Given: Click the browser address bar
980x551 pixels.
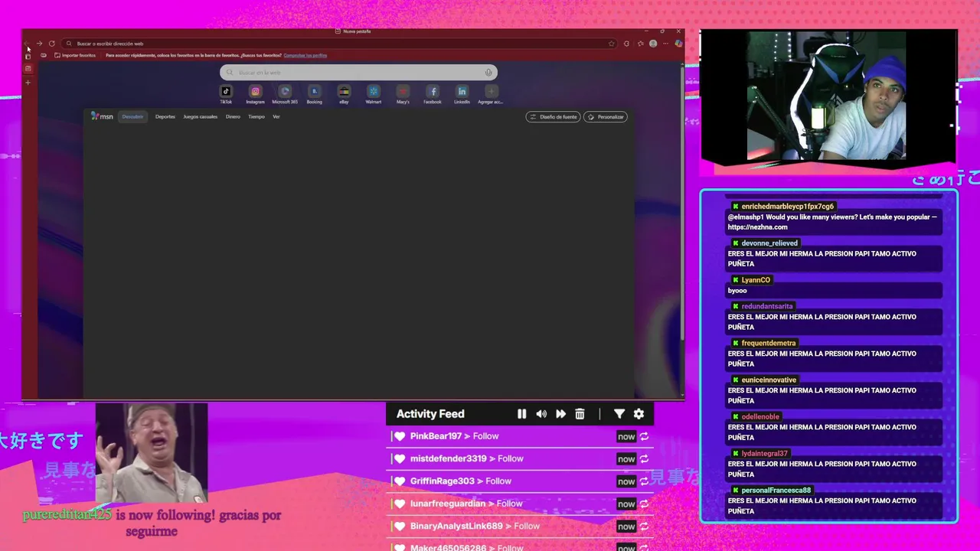Looking at the screenshot, I should [x=341, y=44].
